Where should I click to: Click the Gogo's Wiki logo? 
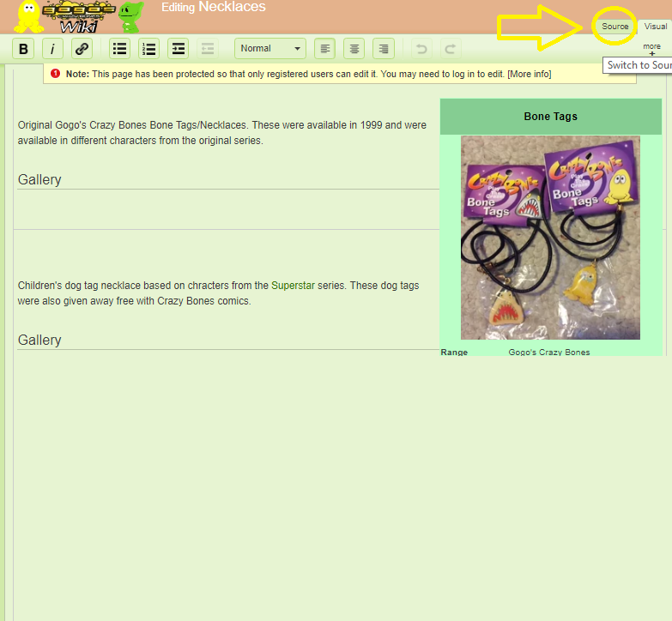(x=78, y=17)
